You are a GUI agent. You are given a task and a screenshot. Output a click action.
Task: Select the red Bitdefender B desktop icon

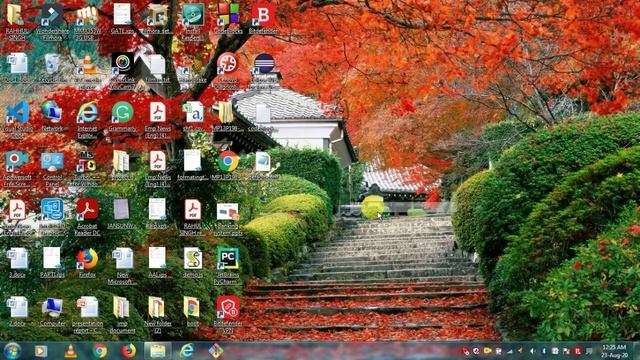click(263, 18)
